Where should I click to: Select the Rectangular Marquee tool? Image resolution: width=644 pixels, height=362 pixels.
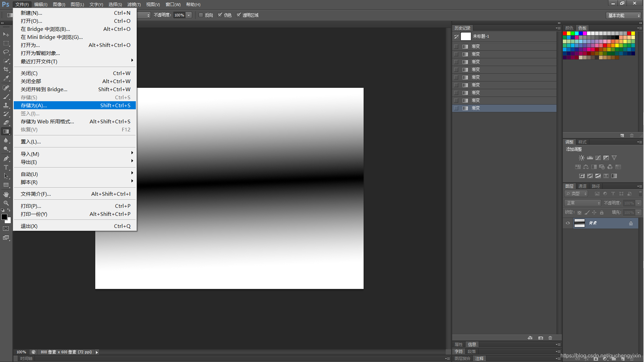[x=6, y=43]
